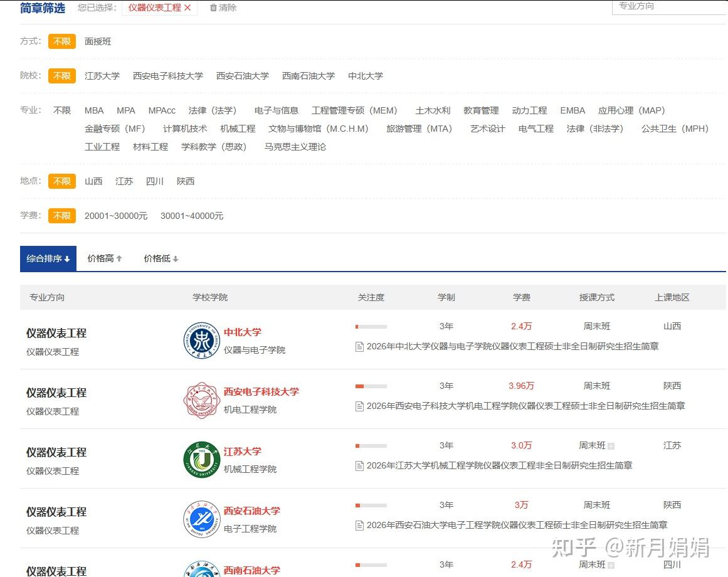Screen dimensions: 728x577
Task: Open the 西安电子科技大学 logo
Action: point(201,400)
